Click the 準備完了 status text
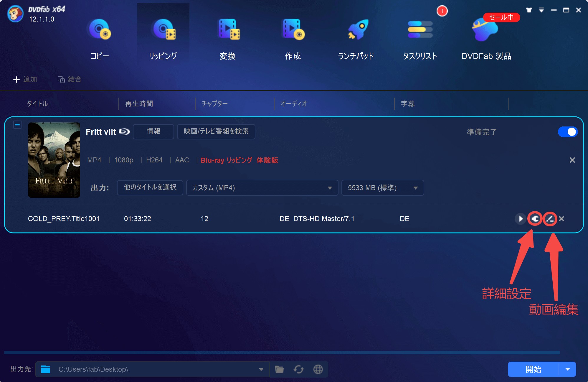Image resolution: width=588 pixels, height=382 pixels. 482,132
